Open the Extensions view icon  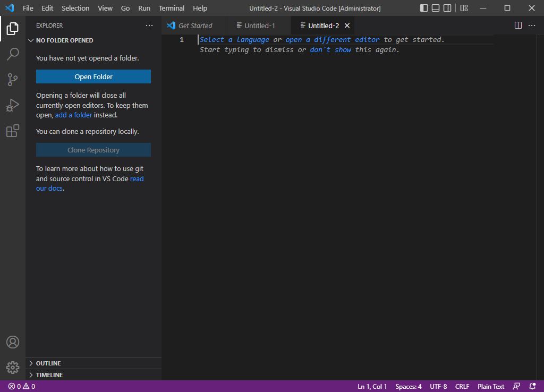13,131
